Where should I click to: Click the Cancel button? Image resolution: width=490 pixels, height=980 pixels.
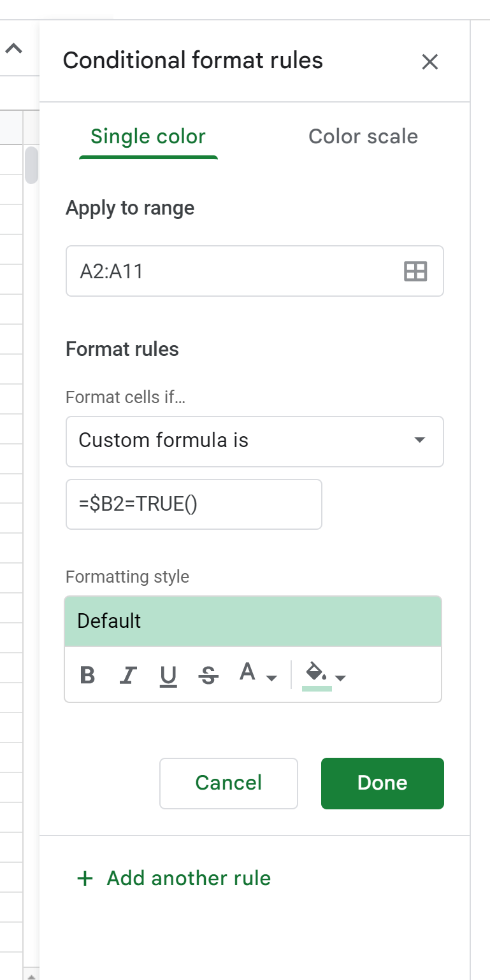tap(229, 783)
